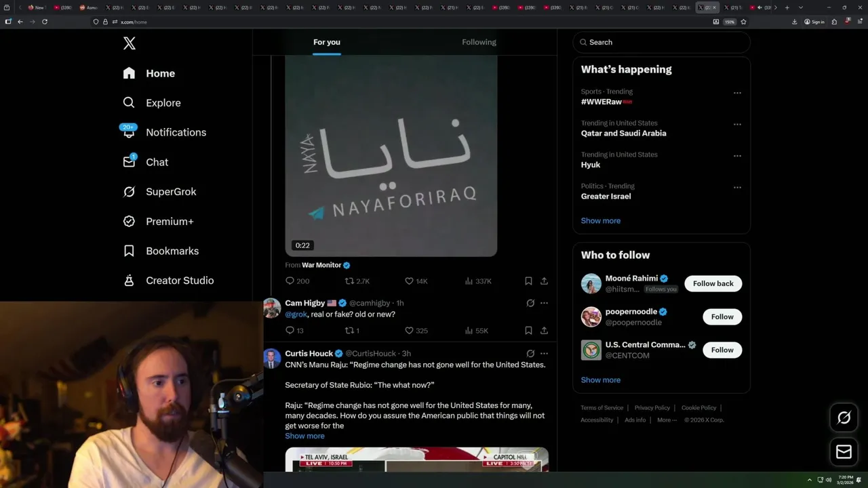The height and width of the screenshot is (488, 868).
Task: Open Notifications with 20+ badge
Action: click(164, 132)
